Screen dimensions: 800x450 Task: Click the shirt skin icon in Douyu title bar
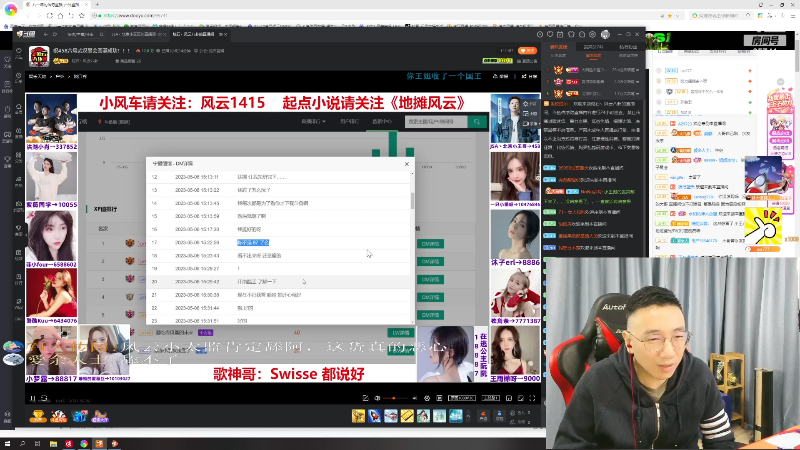(571, 34)
